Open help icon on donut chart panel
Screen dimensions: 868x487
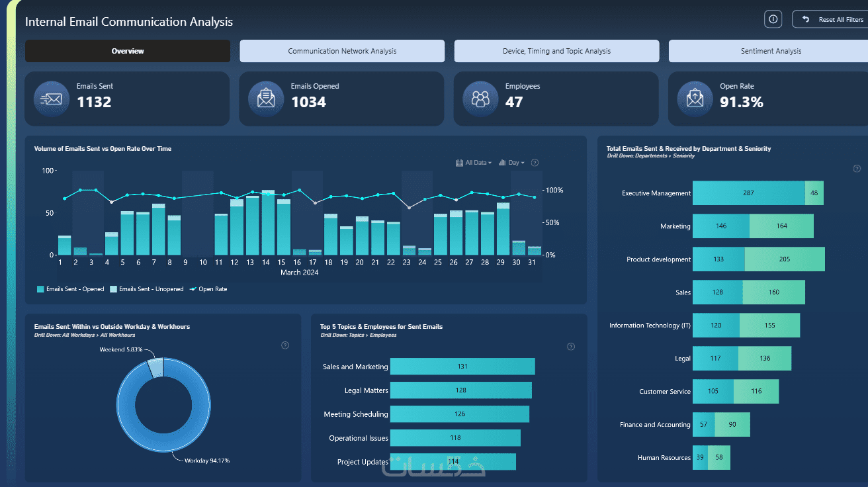[285, 345]
